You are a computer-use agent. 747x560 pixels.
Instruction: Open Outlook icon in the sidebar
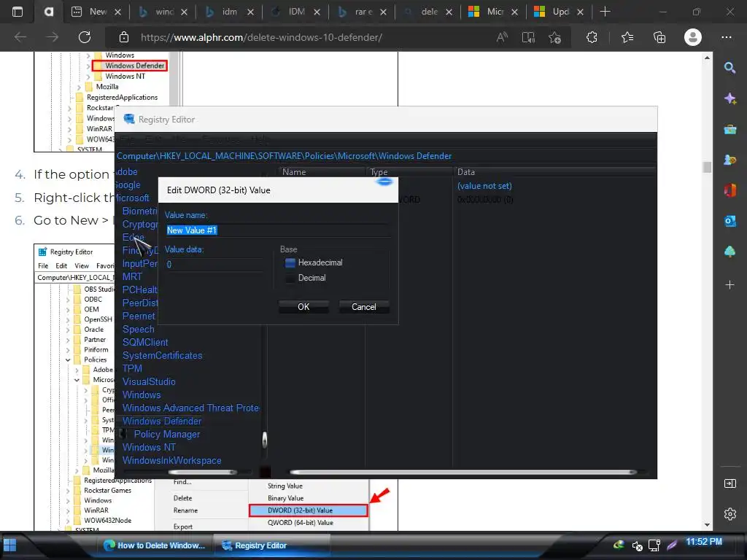click(729, 221)
